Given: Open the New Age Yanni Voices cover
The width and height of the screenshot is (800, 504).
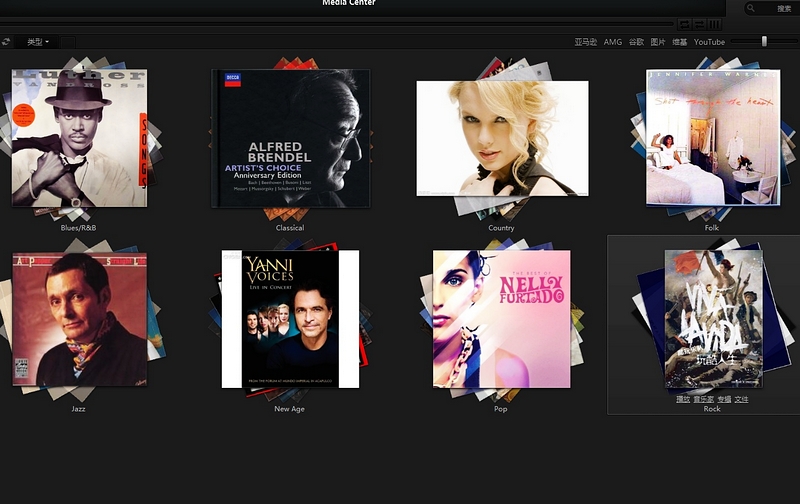Looking at the screenshot, I should pos(290,319).
